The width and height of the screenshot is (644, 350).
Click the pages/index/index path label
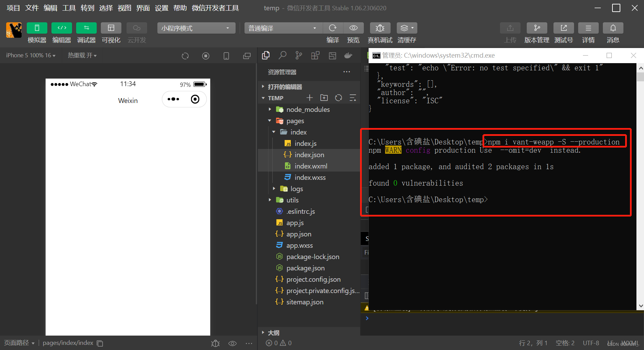[68, 342]
